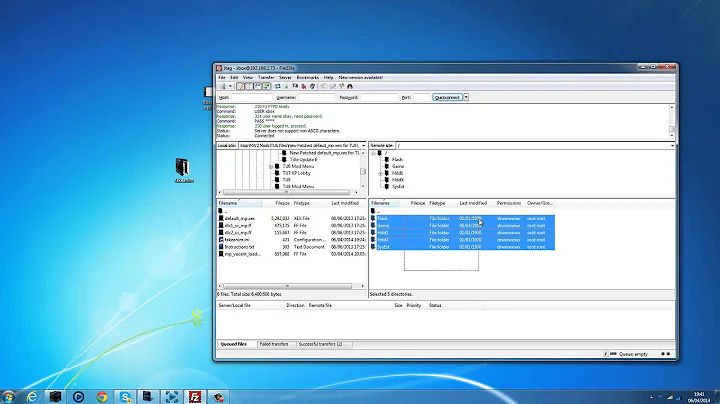Screen dimensions: 720x404
Task: Select TU7 XP Lobby in local tree
Action: click(x=296, y=173)
